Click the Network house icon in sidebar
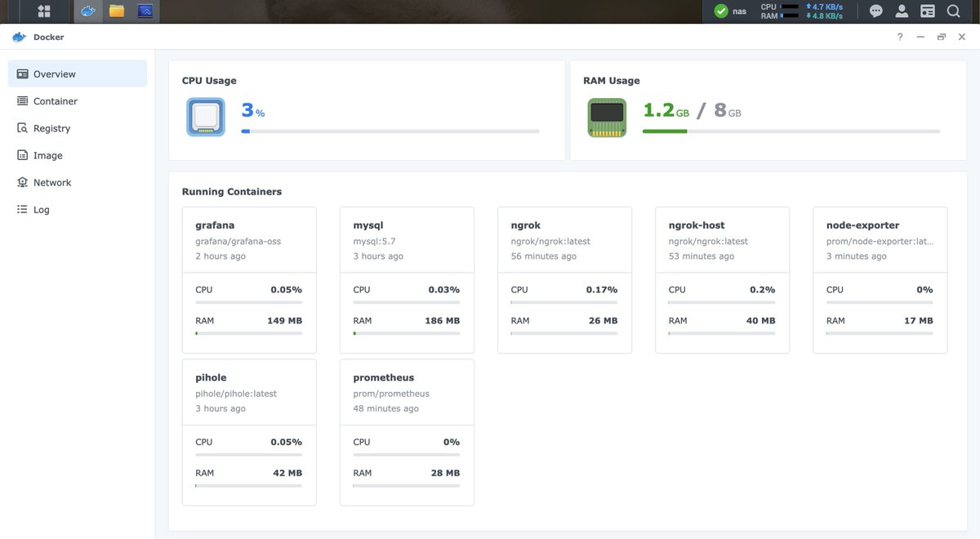The width and height of the screenshot is (980, 539). [23, 182]
